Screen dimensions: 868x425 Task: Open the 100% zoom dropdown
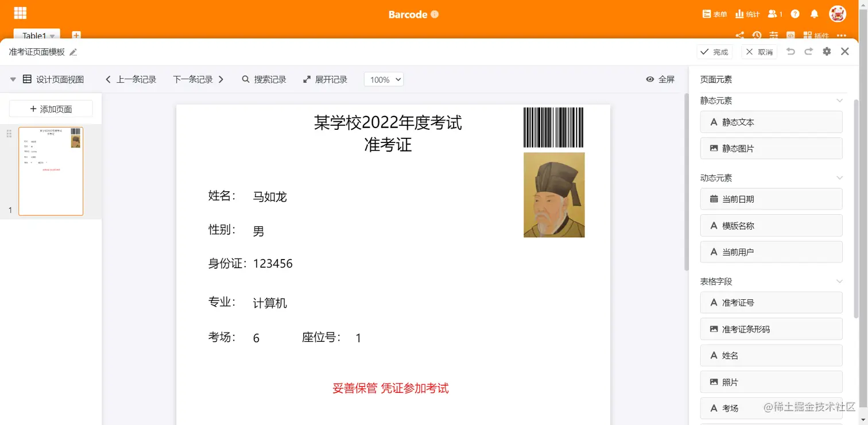(383, 79)
